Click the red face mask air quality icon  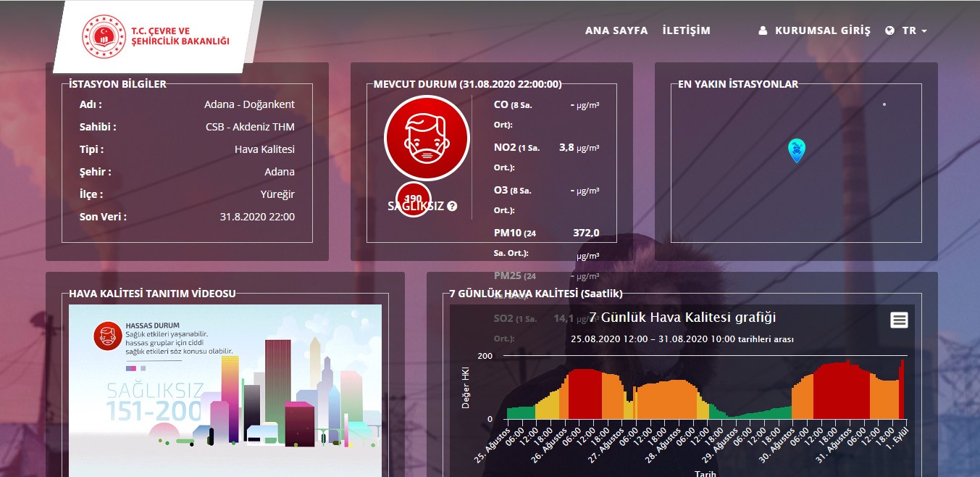pyautogui.click(x=423, y=138)
